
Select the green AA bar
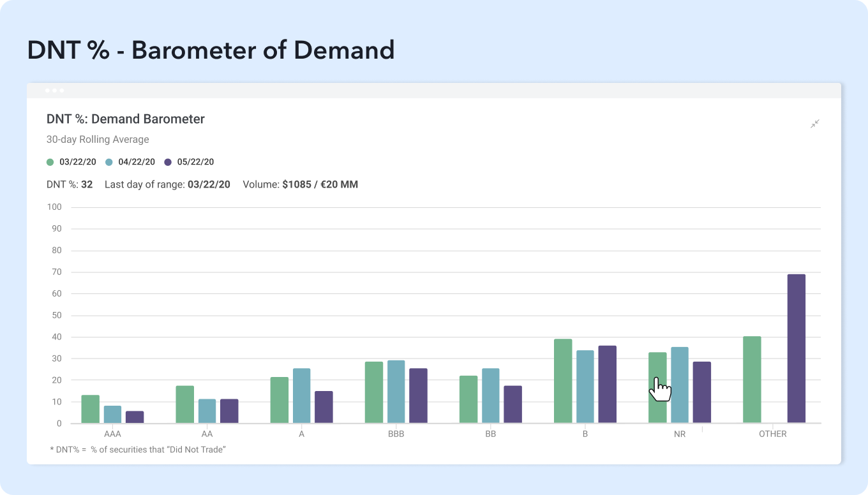click(x=184, y=404)
